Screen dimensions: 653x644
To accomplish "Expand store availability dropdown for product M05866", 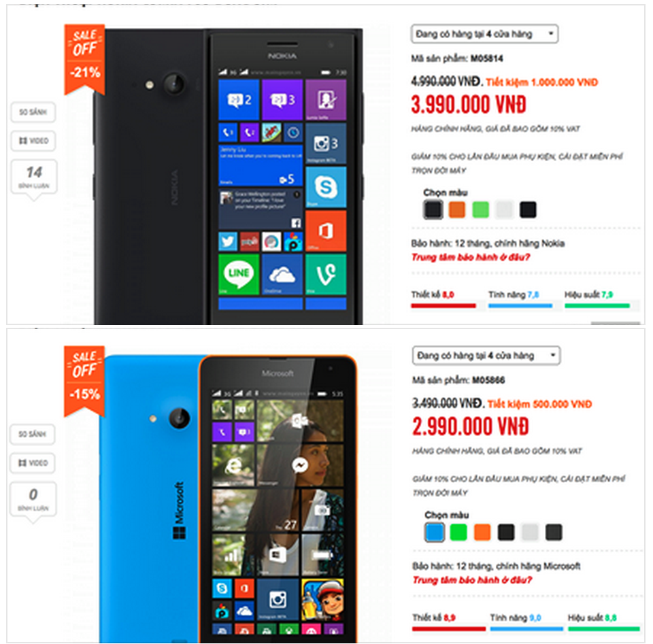I will pyautogui.click(x=486, y=356).
